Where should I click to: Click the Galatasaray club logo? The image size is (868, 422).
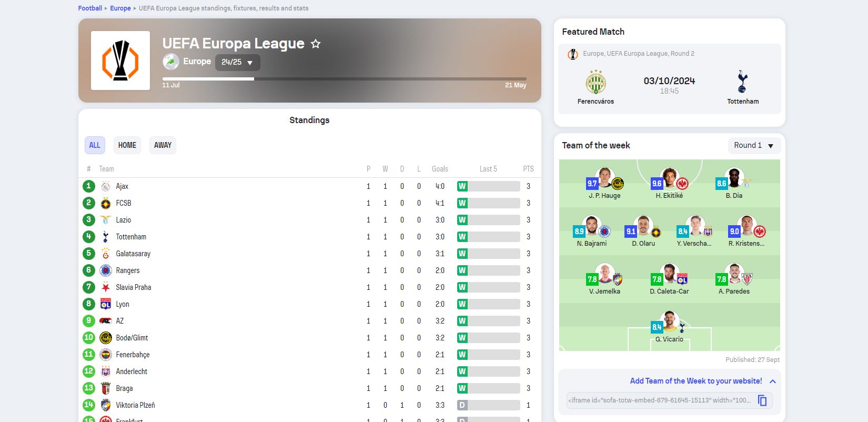pyautogui.click(x=106, y=254)
